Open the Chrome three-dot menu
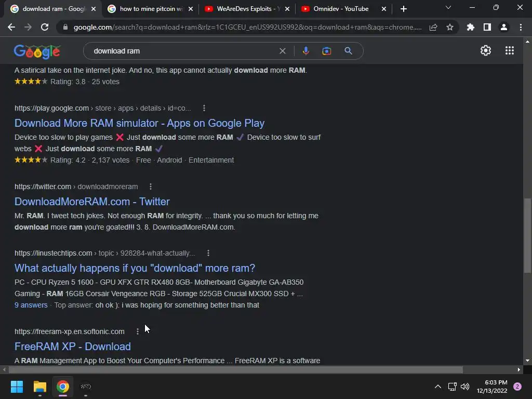The width and height of the screenshot is (532, 399). [x=521, y=27]
